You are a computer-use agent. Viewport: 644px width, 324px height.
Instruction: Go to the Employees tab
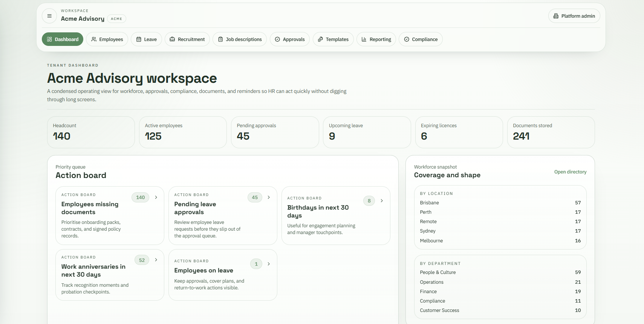click(x=107, y=39)
